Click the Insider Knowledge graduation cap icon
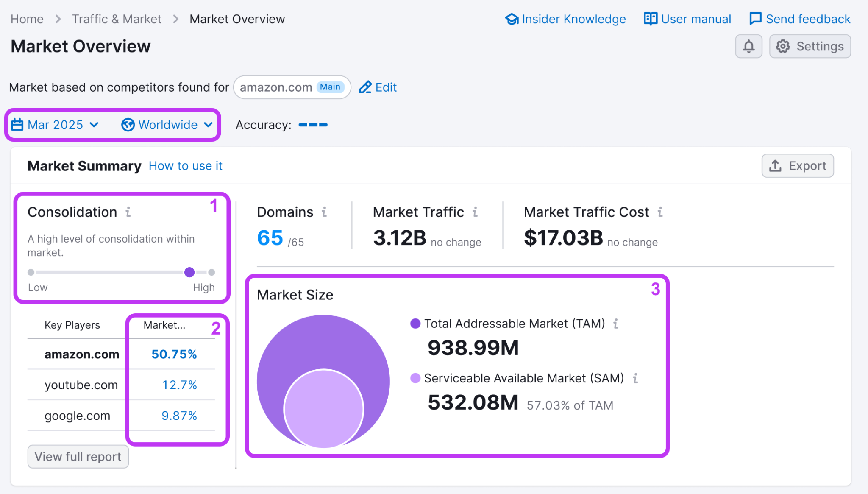Viewport: 868px width, 494px height. (512, 19)
